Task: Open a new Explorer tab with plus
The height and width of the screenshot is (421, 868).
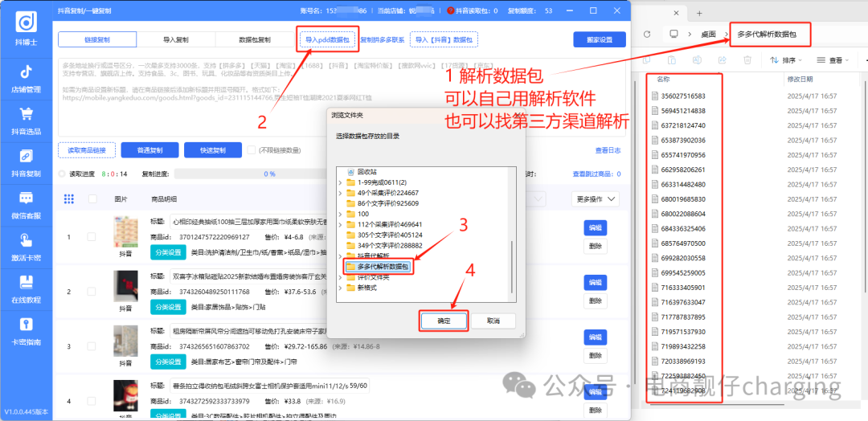Action: click(x=699, y=14)
